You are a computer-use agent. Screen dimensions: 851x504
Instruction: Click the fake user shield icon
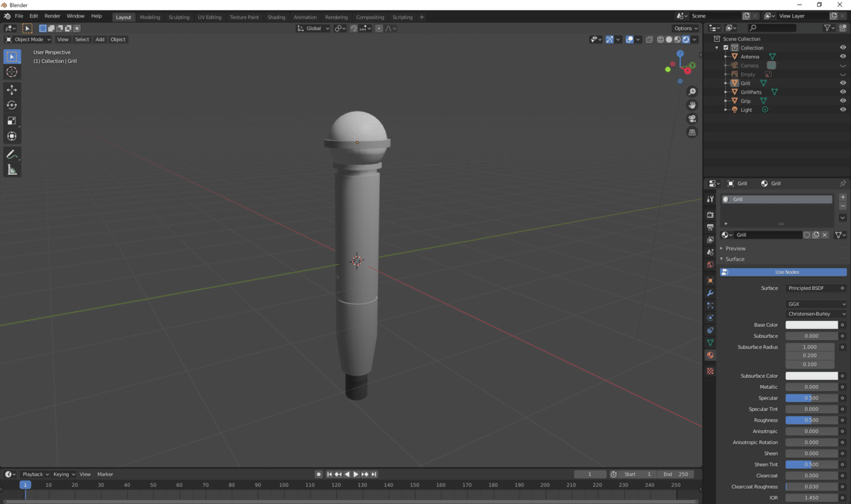[807, 235]
